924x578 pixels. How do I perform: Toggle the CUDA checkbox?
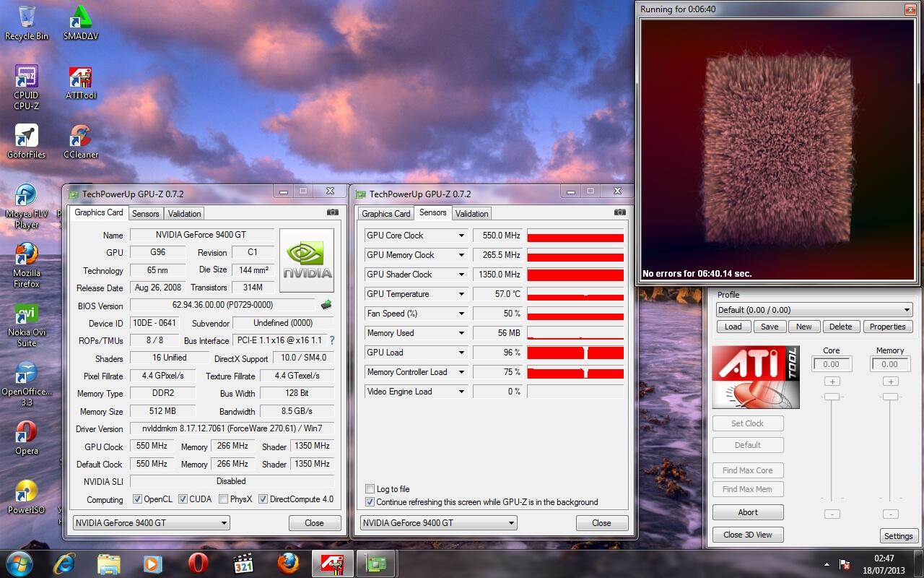(183, 499)
